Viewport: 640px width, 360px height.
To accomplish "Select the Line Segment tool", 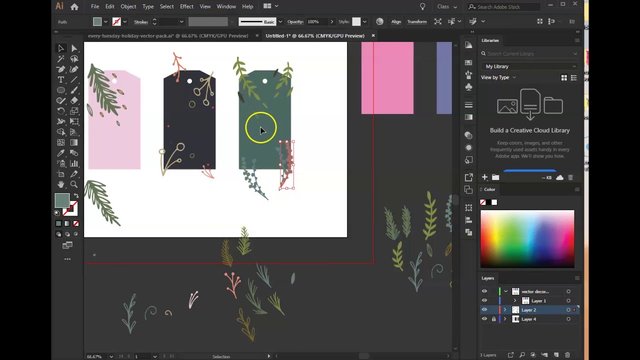I will [x=74, y=80].
